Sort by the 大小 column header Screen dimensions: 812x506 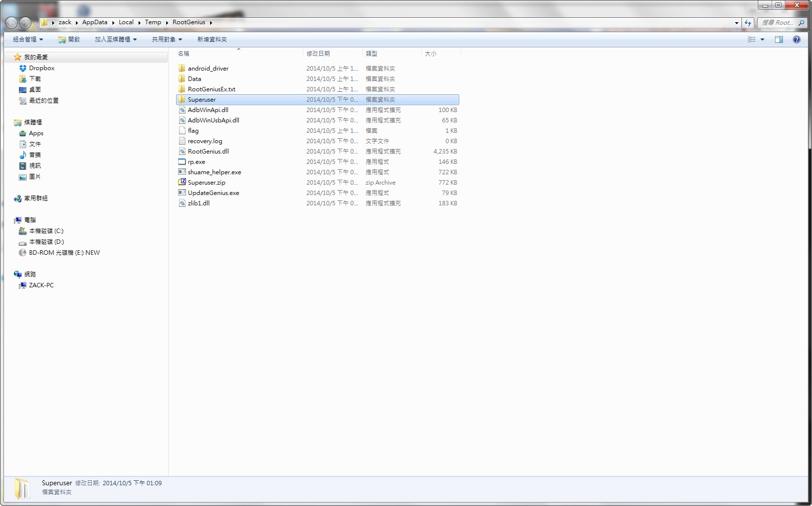(442, 53)
